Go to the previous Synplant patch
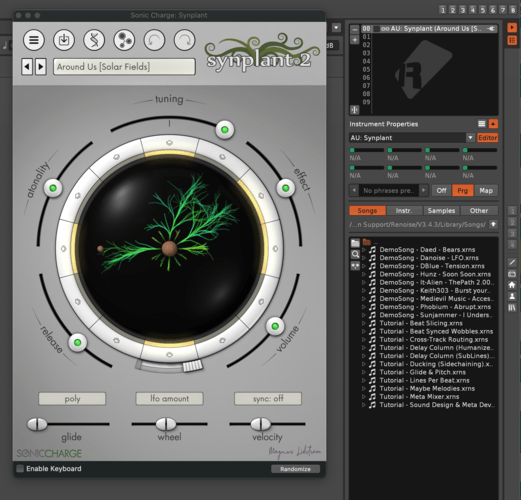The height and width of the screenshot is (500, 521). [27, 67]
